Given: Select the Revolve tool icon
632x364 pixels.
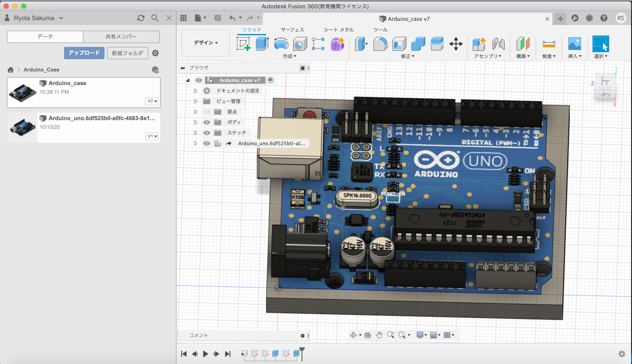Looking at the screenshot, I should [x=281, y=44].
